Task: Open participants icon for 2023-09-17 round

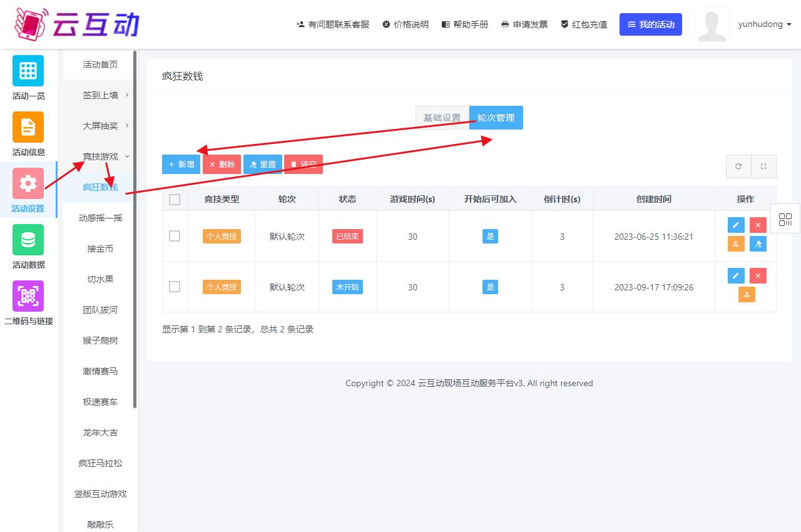Action: click(747, 294)
